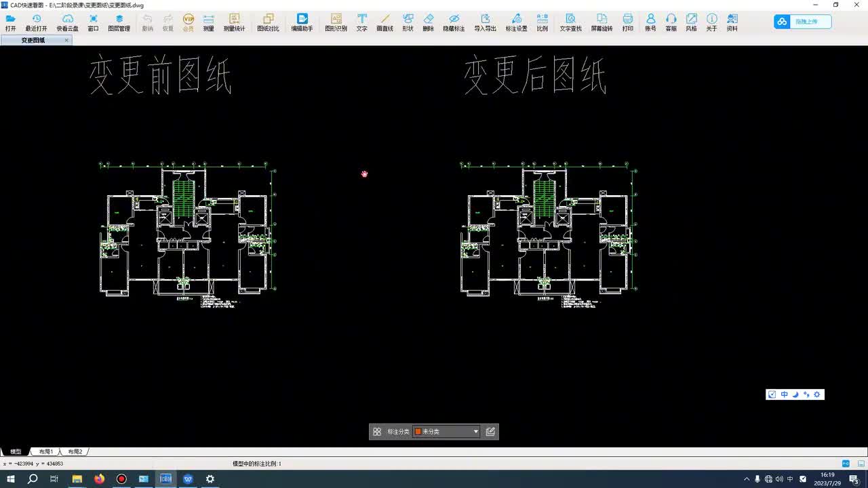
Task: Open the 风格 style options
Action: click(x=692, y=22)
